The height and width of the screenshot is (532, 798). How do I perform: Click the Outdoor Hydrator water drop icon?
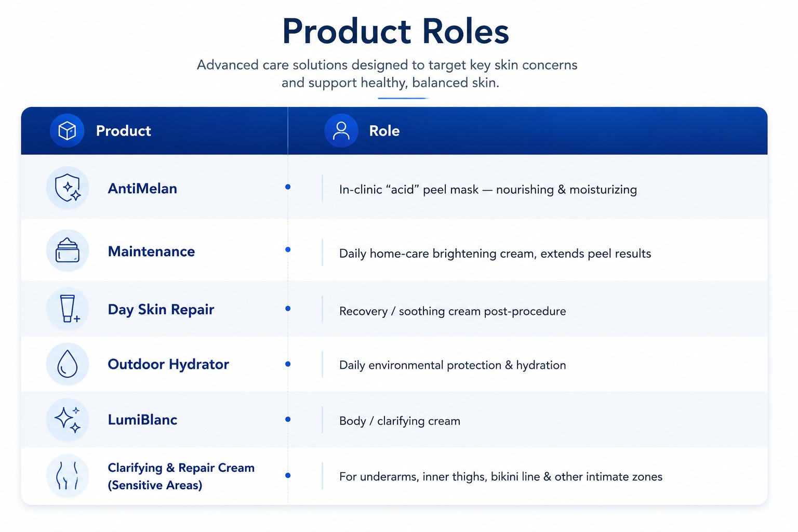(x=68, y=364)
